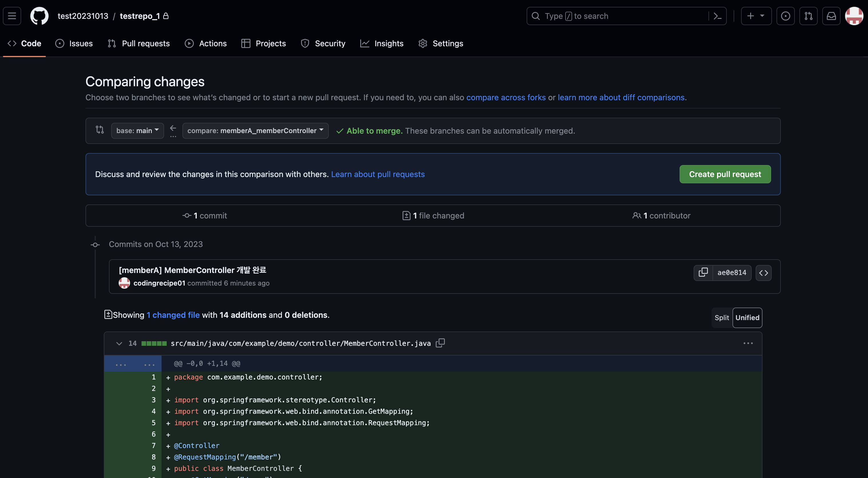Open base: main branch dropdown

137,130
